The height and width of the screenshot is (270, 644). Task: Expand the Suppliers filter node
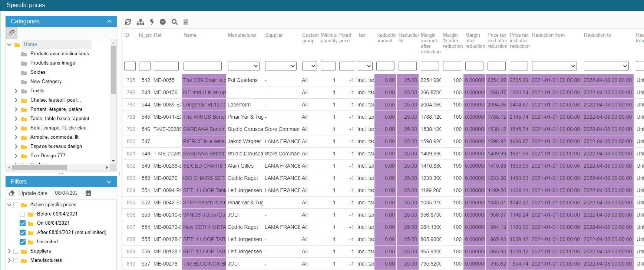[9, 251]
